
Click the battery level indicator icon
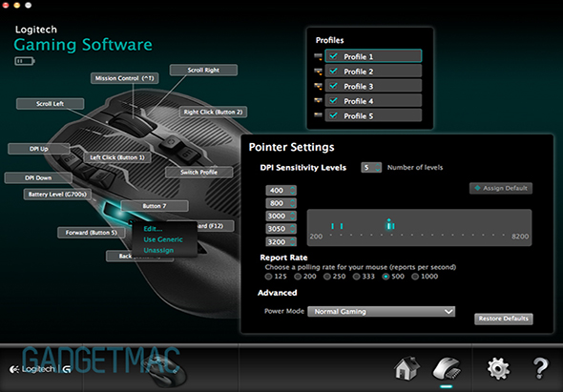click(25, 61)
